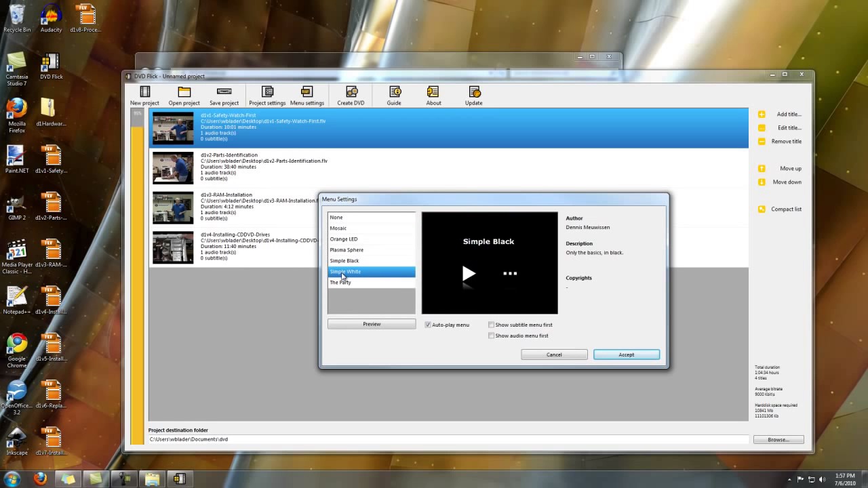Open the About dialog
This screenshot has width=868, height=488.
point(433,95)
